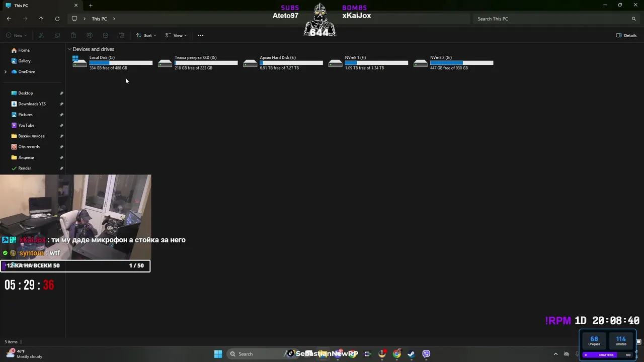Screen dimensions: 644x362
Task: Click the NVmE 2 (G:) usage bar
Action: coord(462,63)
